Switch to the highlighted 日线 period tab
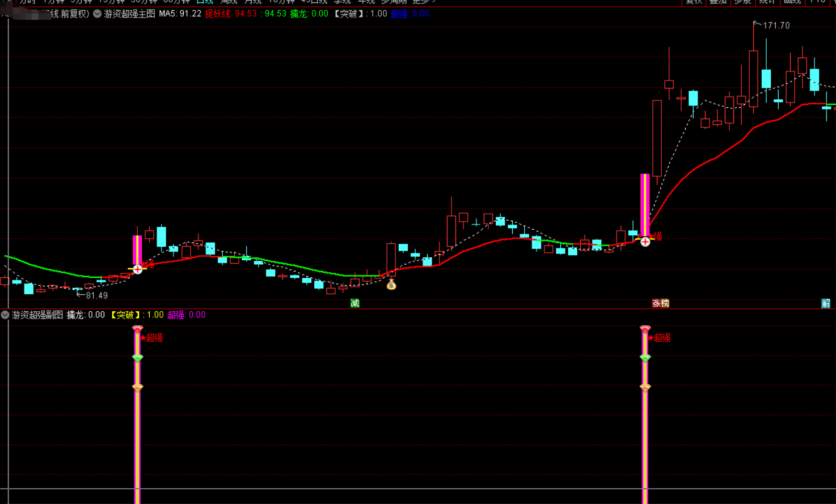 (x=205, y=2)
